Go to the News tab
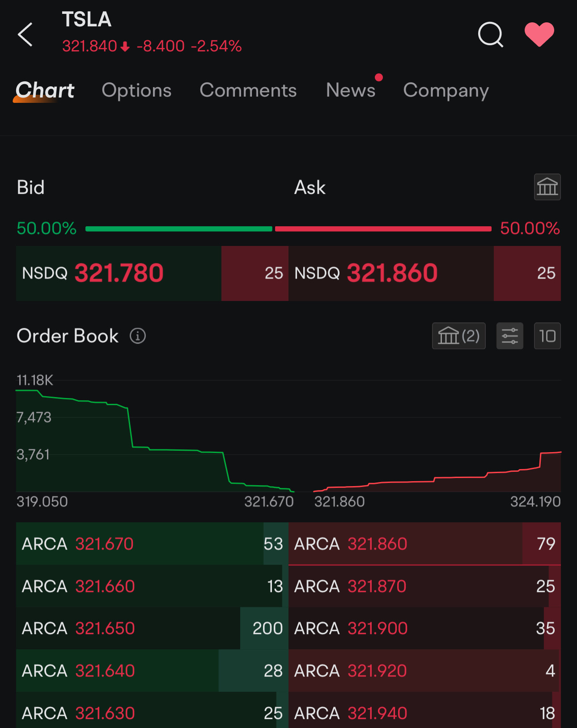The width and height of the screenshot is (577, 728). 351,90
